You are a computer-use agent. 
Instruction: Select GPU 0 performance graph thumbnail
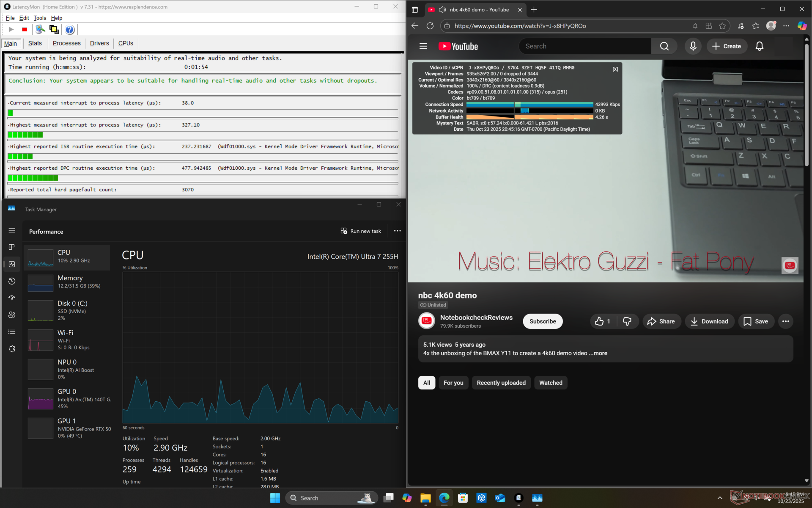point(41,398)
